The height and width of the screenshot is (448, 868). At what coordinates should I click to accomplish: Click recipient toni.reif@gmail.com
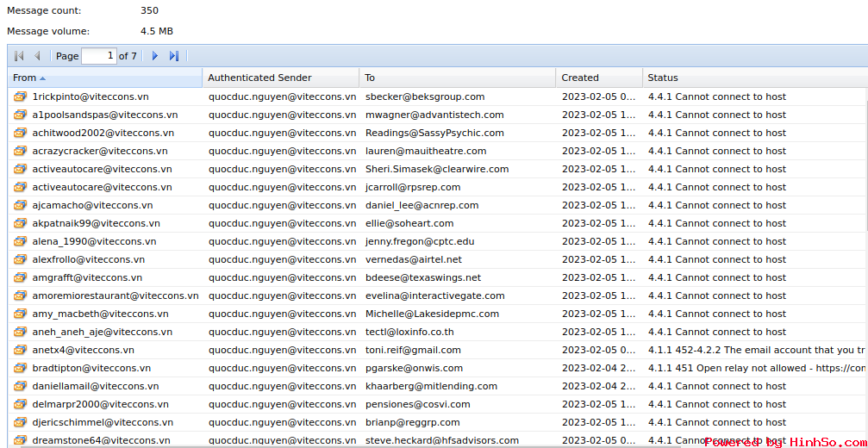(x=413, y=350)
